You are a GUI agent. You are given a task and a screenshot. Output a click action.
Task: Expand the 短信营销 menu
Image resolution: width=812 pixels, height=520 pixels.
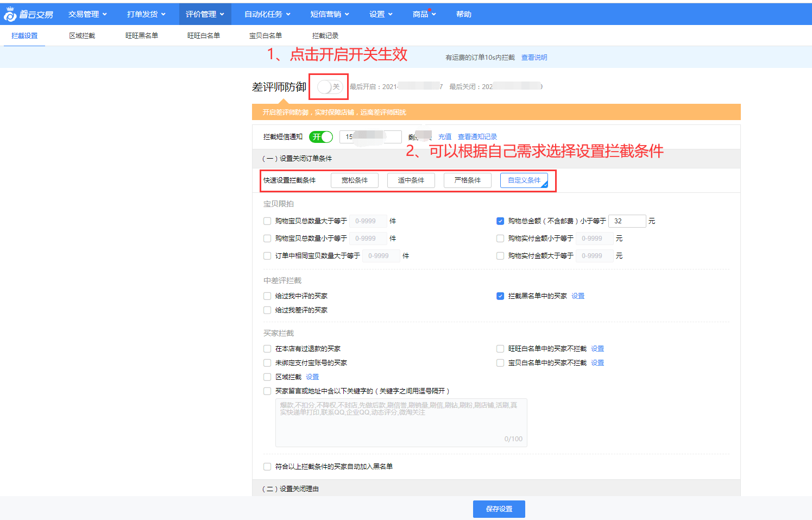330,14
